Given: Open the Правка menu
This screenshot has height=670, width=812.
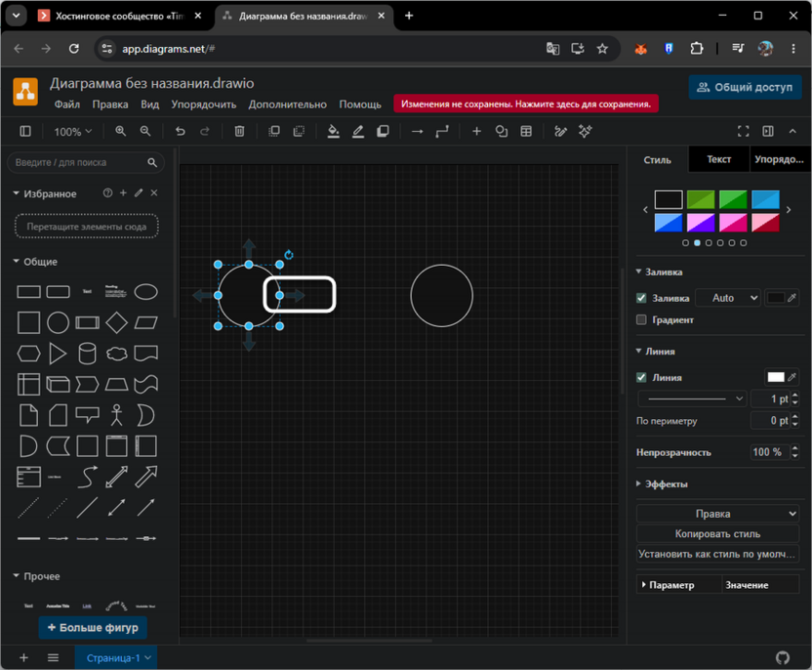Looking at the screenshot, I should (x=110, y=105).
